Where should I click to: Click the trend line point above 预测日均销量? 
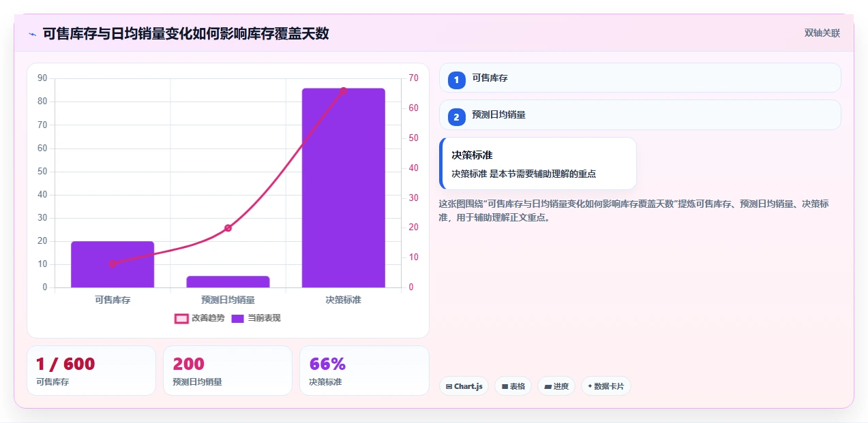point(228,228)
